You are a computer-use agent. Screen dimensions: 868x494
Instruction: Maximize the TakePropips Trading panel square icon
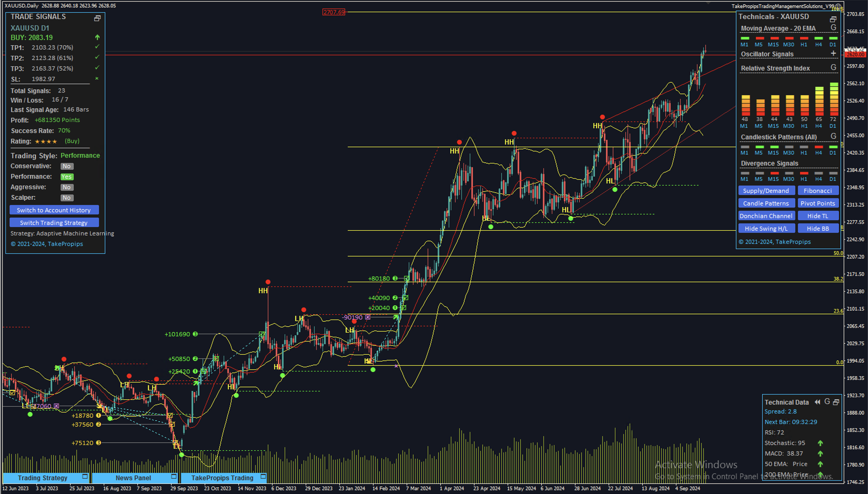click(x=263, y=477)
